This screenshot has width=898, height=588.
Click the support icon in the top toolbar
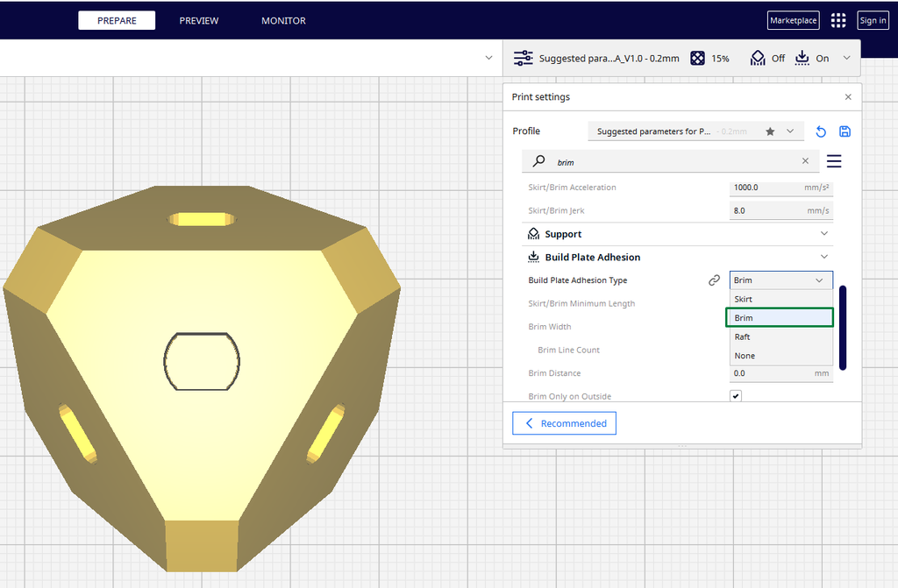758,58
